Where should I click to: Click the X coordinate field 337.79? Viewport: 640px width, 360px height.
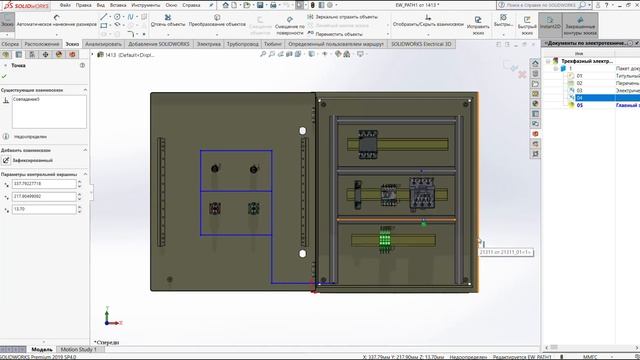tap(44, 184)
